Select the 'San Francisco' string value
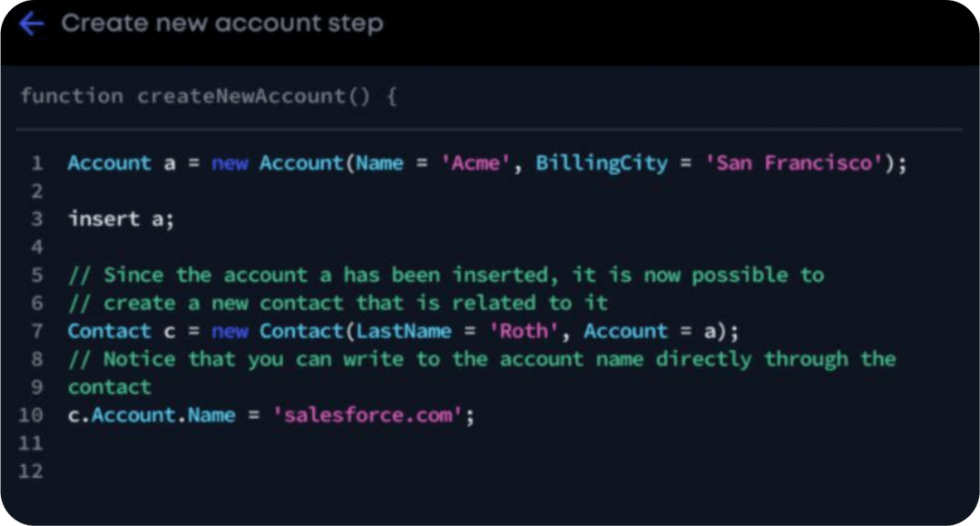This screenshot has height=526, width=980. click(794, 163)
